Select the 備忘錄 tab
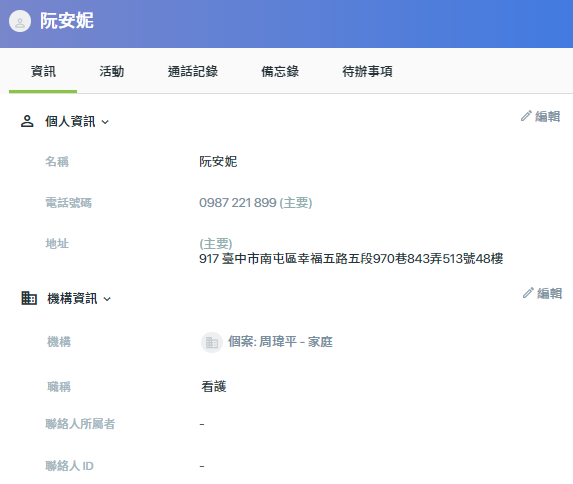Screen dimensions: 573x484 click(280, 71)
